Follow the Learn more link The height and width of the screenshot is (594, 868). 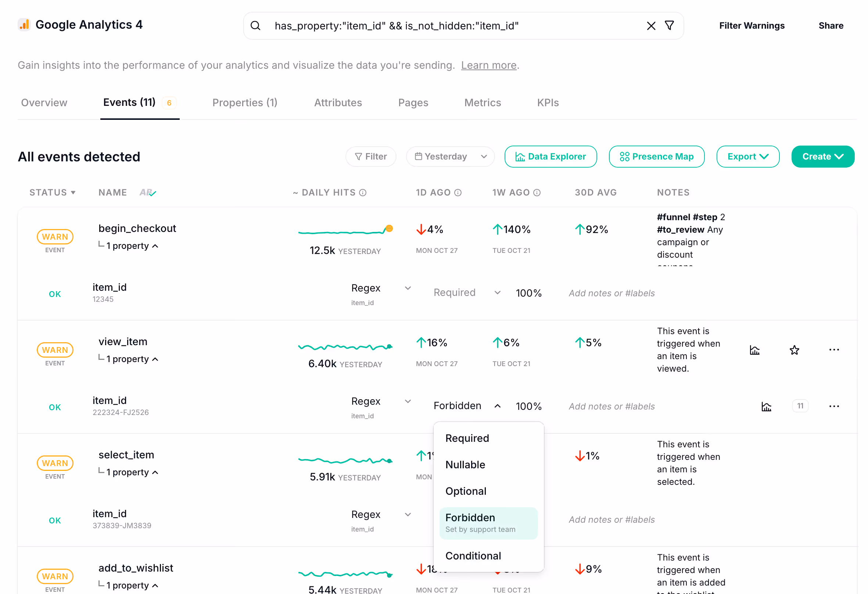coord(488,65)
